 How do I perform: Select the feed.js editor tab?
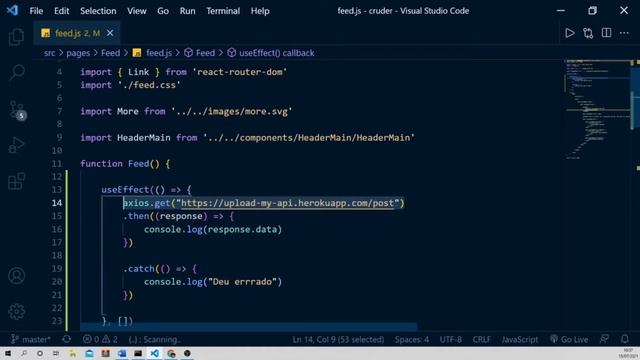click(77, 33)
